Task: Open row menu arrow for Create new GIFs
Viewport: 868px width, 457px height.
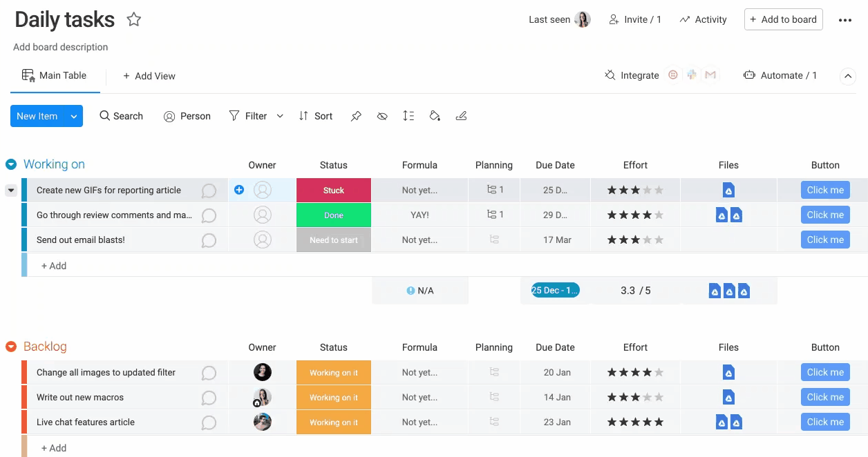Action: coord(11,191)
